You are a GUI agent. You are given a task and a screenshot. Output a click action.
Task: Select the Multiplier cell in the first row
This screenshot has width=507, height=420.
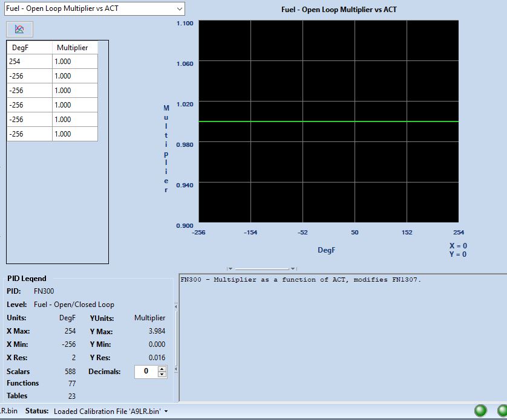pos(74,62)
